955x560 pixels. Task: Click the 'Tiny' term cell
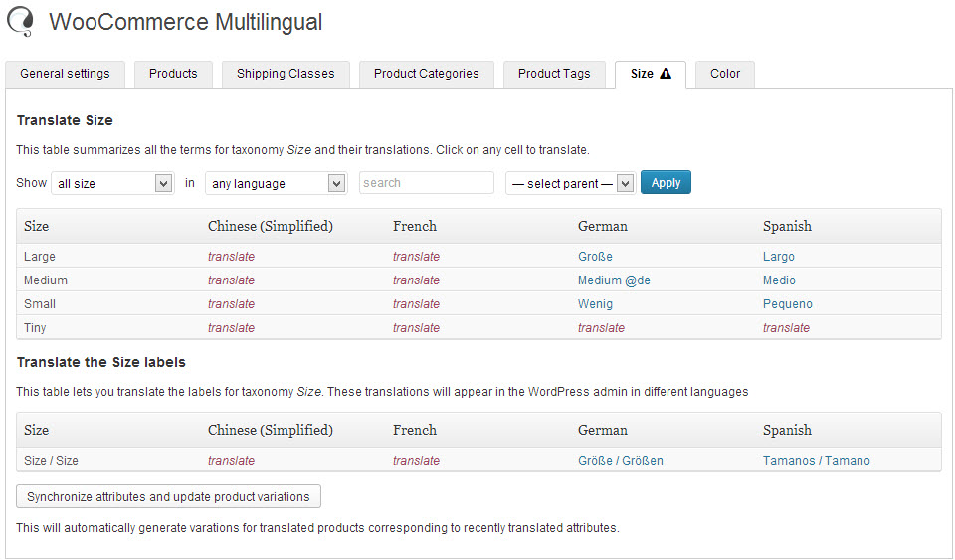(x=36, y=327)
